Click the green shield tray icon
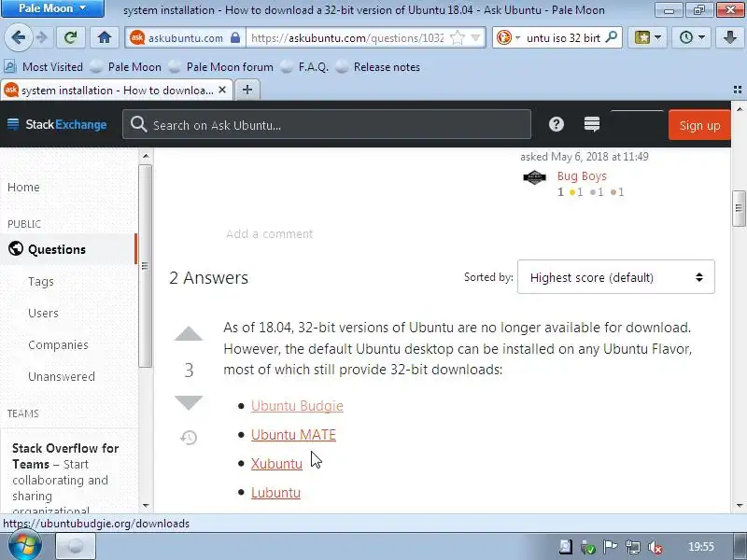This screenshot has height=560, width=747. pos(588,547)
